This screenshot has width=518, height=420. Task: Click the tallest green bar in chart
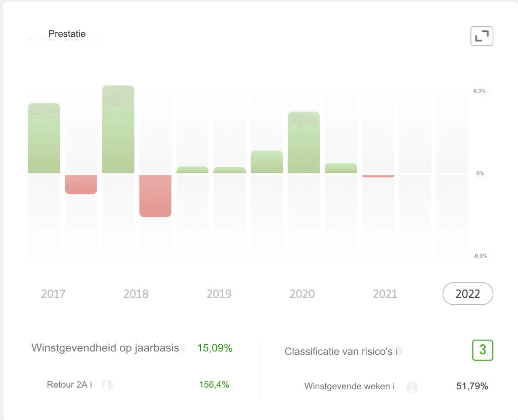(118, 129)
